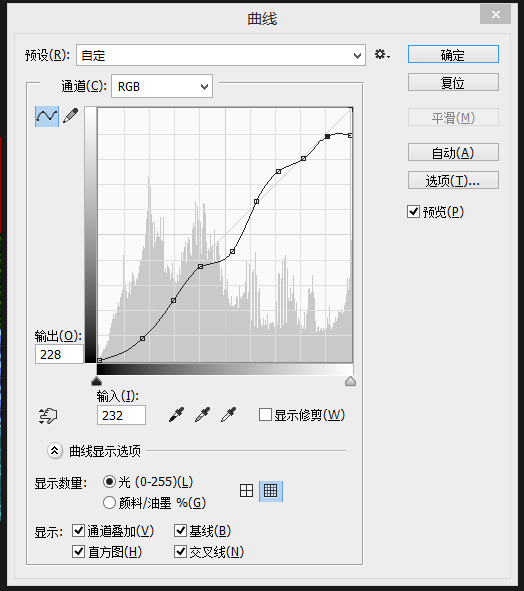
Task: Switch to detailed 10% grid icon
Action: coord(271,491)
